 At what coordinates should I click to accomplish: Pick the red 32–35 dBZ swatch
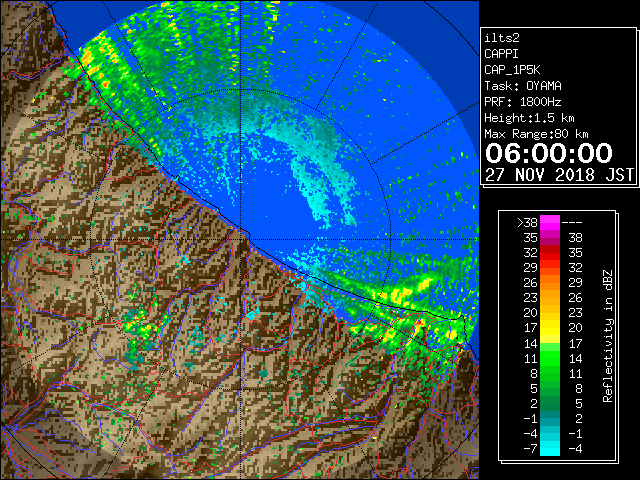click(x=550, y=253)
